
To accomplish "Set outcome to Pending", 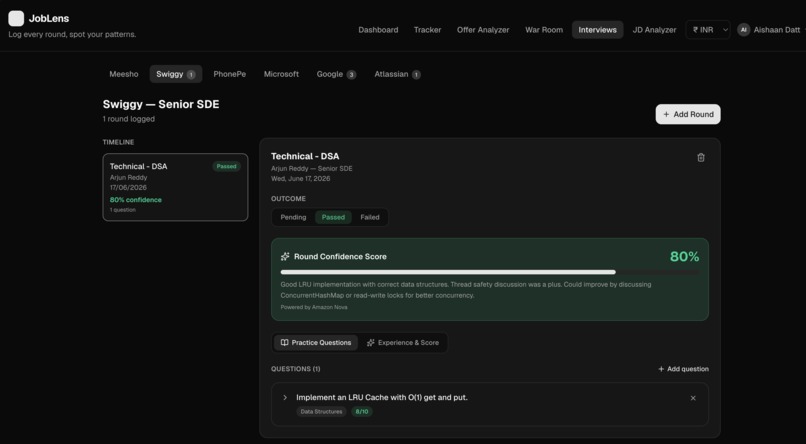I will pos(293,217).
